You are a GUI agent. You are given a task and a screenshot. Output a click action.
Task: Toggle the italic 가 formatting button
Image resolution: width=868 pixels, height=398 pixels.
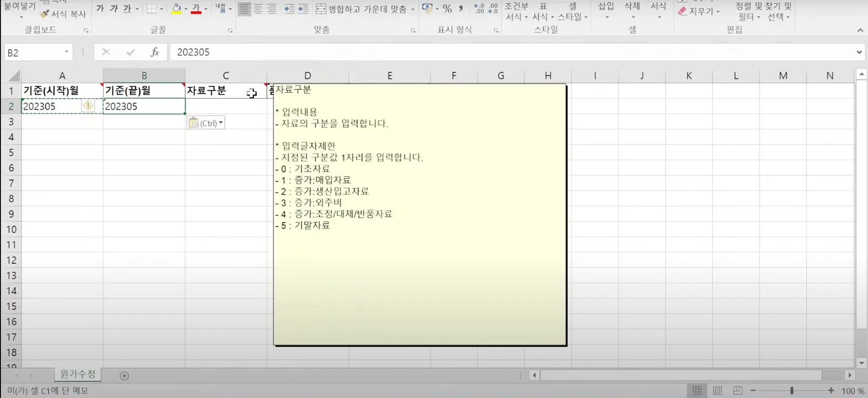(114, 9)
